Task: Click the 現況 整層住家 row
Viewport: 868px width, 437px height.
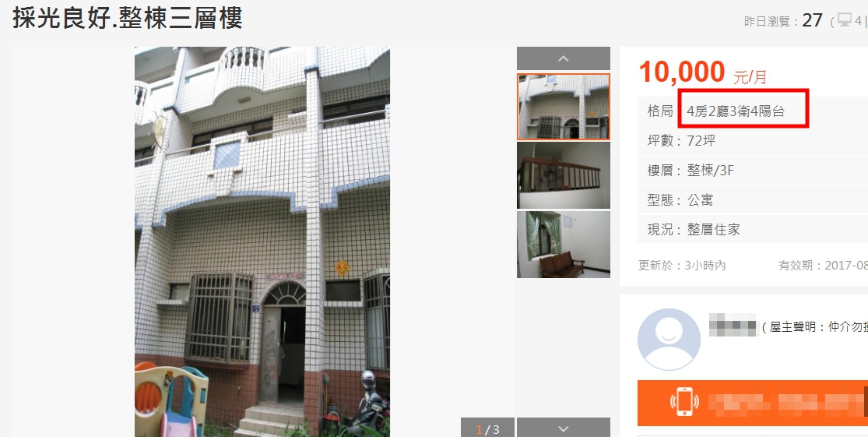Action: (x=753, y=229)
